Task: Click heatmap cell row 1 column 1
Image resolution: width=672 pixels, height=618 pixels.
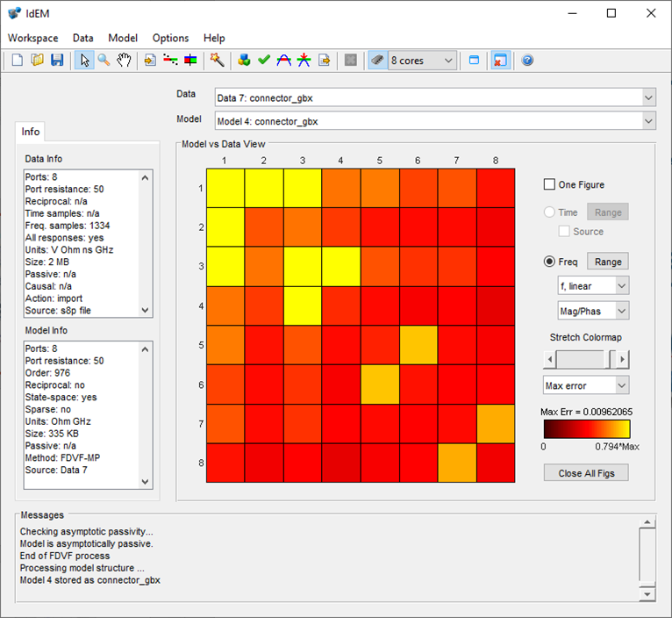Action: click(225, 188)
